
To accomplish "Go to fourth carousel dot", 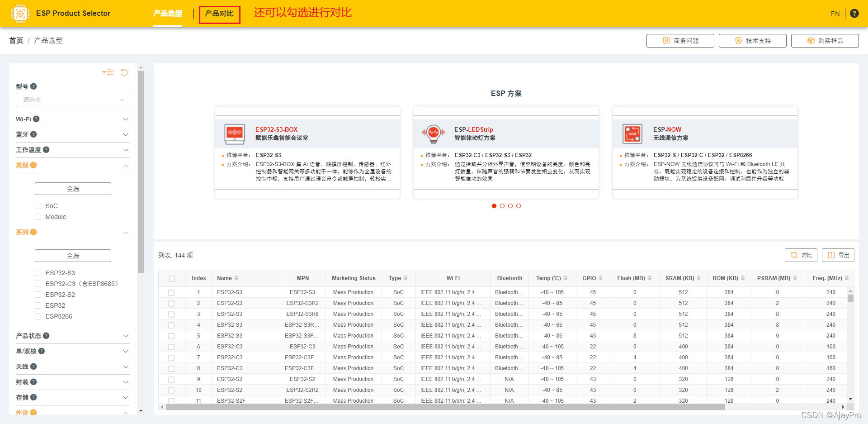I will click(x=519, y=206).
